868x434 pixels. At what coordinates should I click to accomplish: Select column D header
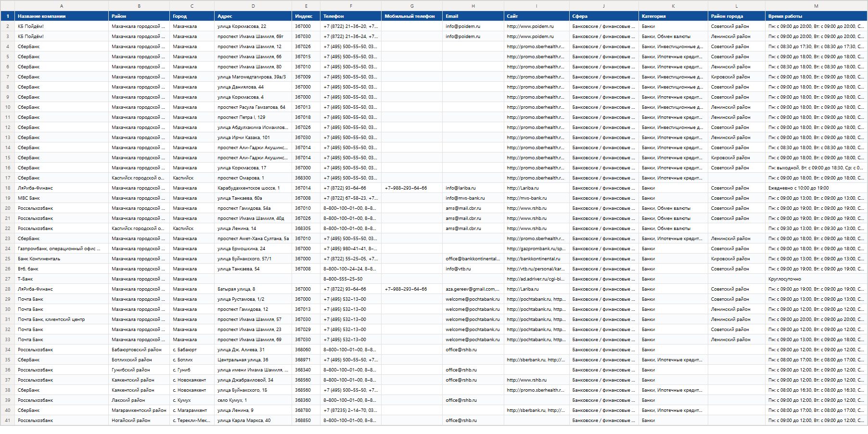(x=253, y=6)
